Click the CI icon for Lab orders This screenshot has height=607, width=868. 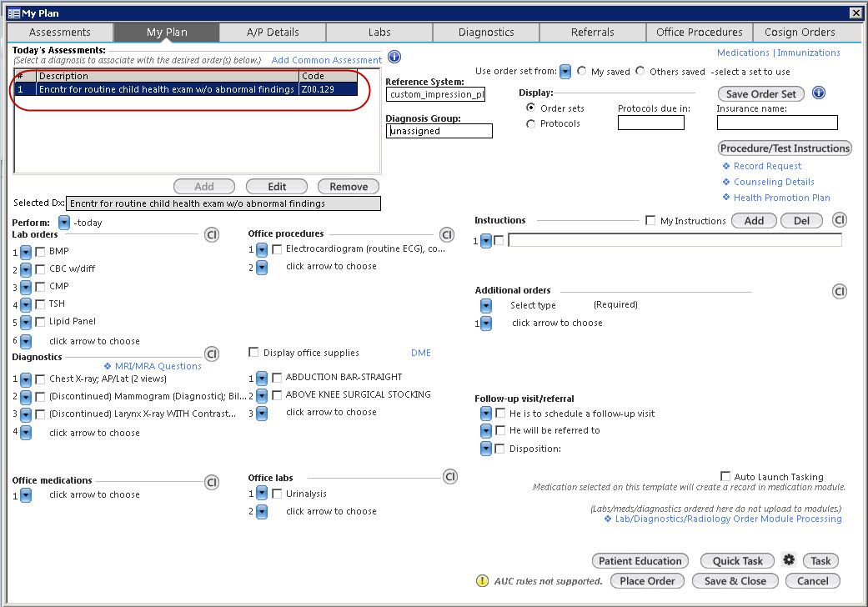212,235
